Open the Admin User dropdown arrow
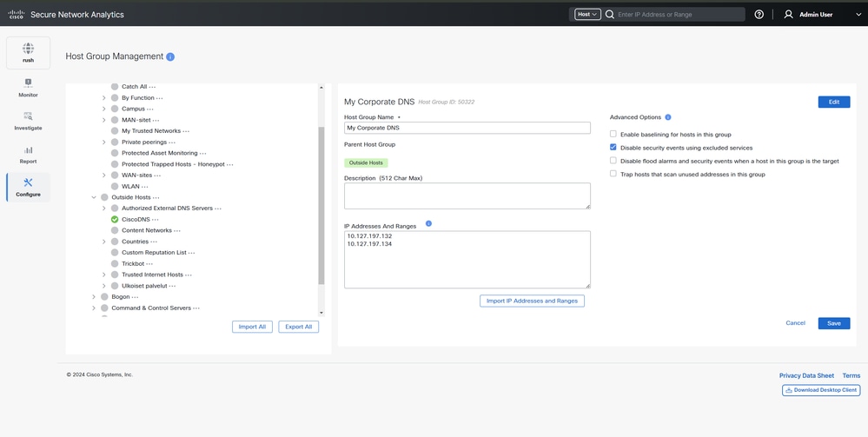 [858, 15]
